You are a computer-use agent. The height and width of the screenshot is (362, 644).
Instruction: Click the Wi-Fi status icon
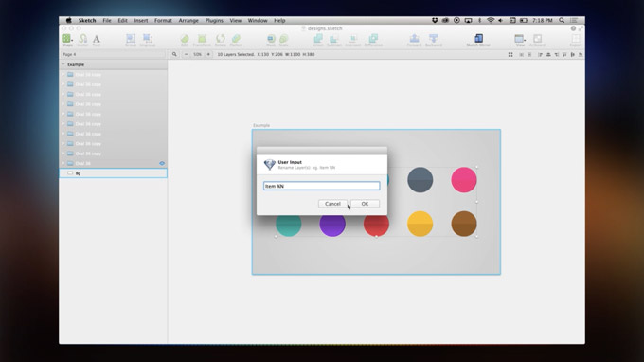pyautogui.click(x=491, y=20)
